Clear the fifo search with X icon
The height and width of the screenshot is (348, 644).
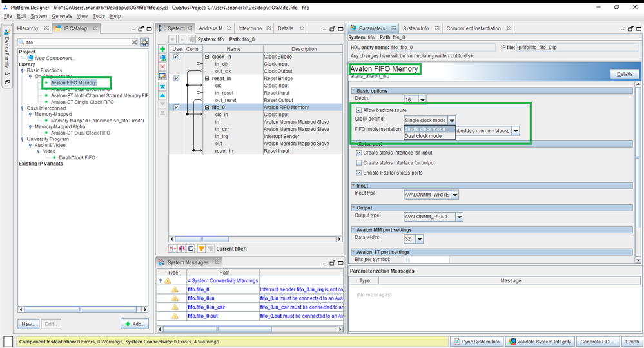pos(135,43)
